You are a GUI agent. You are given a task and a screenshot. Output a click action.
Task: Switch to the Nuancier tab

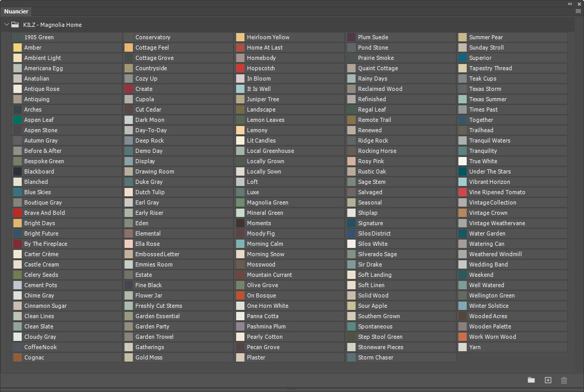(16, 11)
